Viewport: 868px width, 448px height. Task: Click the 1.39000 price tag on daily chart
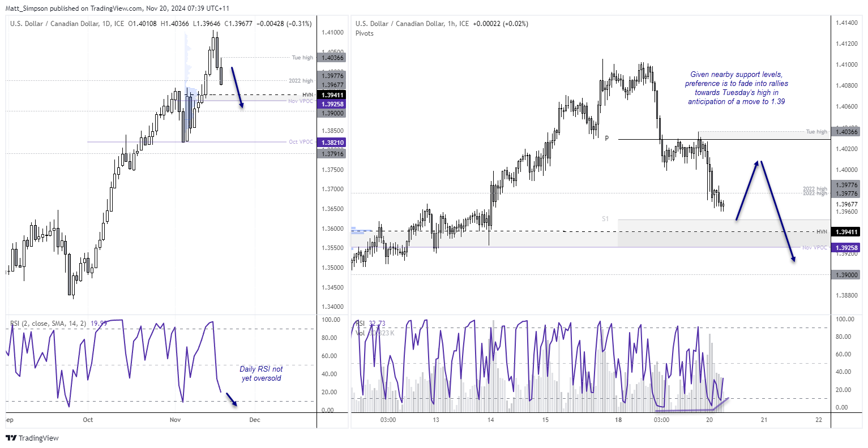332,113
